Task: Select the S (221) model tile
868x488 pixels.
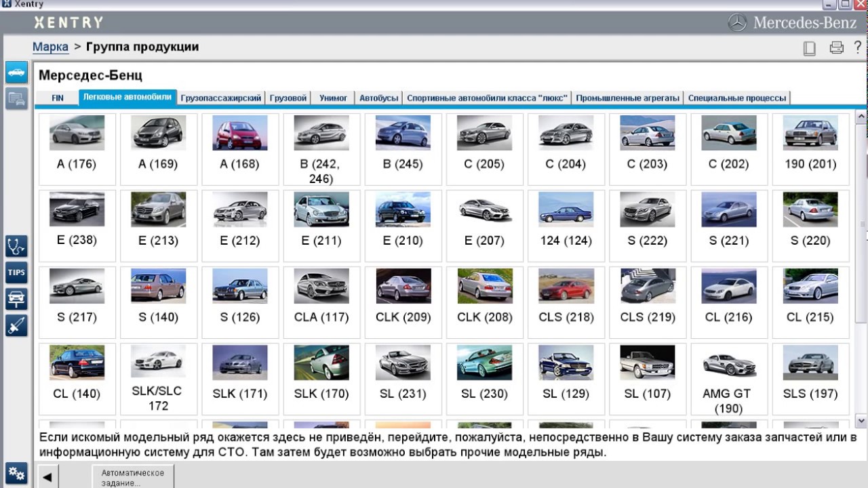Action: click(x=730, y=226)
